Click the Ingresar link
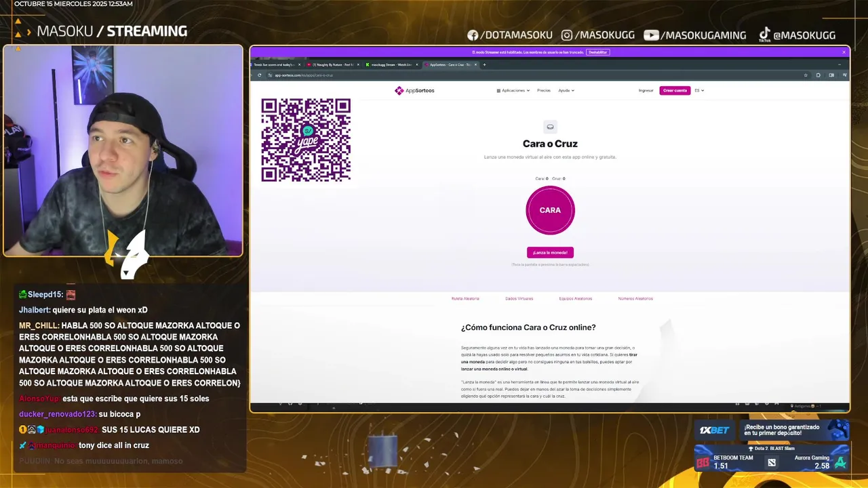This screenshot has height=488, width=868. tap(646, 90)
